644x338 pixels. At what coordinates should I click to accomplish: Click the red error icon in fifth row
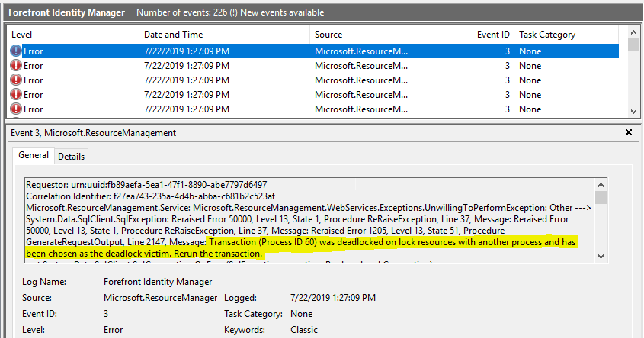click(x=16, y=109)
